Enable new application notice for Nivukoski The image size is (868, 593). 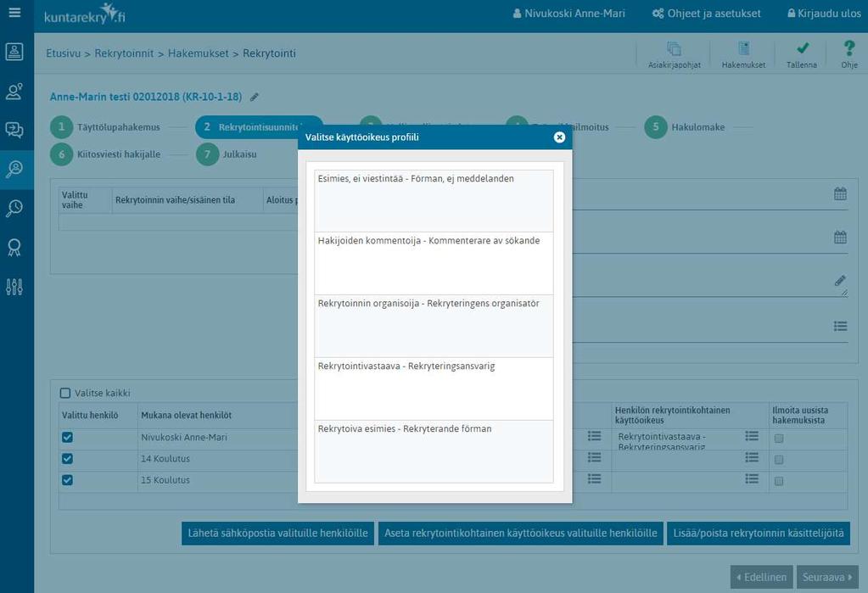[779, 439]
